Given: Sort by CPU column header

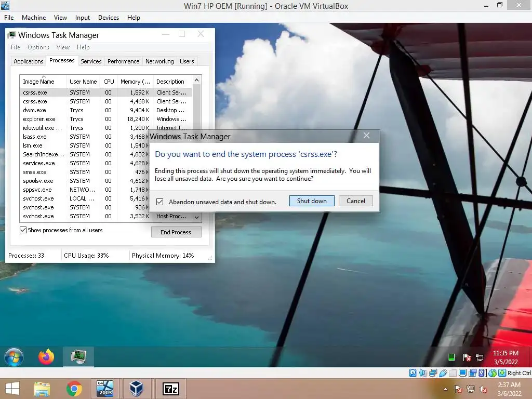Looking at the screenshot, I should (109, 82).
